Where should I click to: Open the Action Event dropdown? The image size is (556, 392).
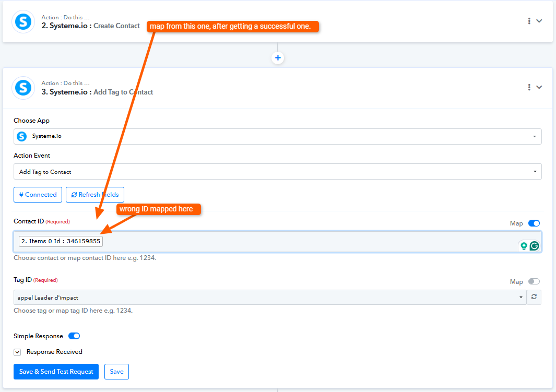point(277,172)
